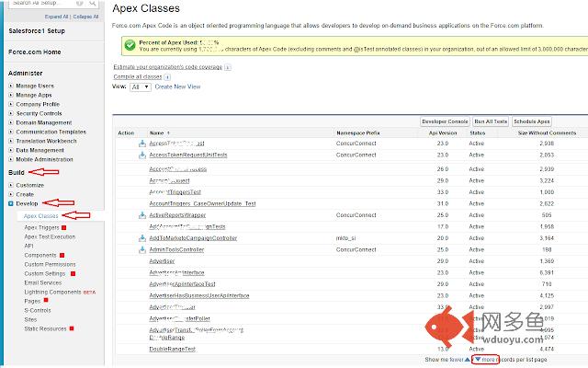Open Pages under Develop

(x=32, y=301)
